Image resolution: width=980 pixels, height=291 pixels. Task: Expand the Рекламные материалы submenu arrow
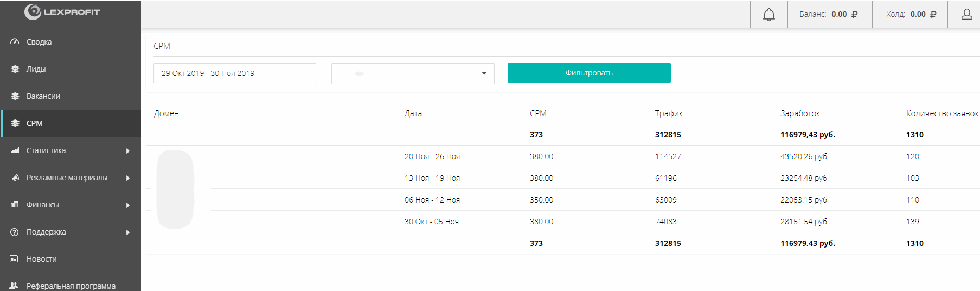coord(128,178)
